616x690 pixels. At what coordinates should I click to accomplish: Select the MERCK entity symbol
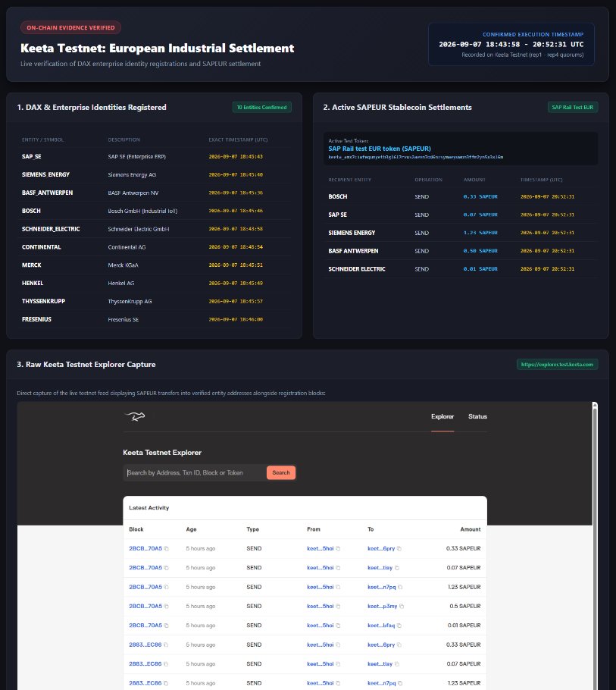pos(32,265)
